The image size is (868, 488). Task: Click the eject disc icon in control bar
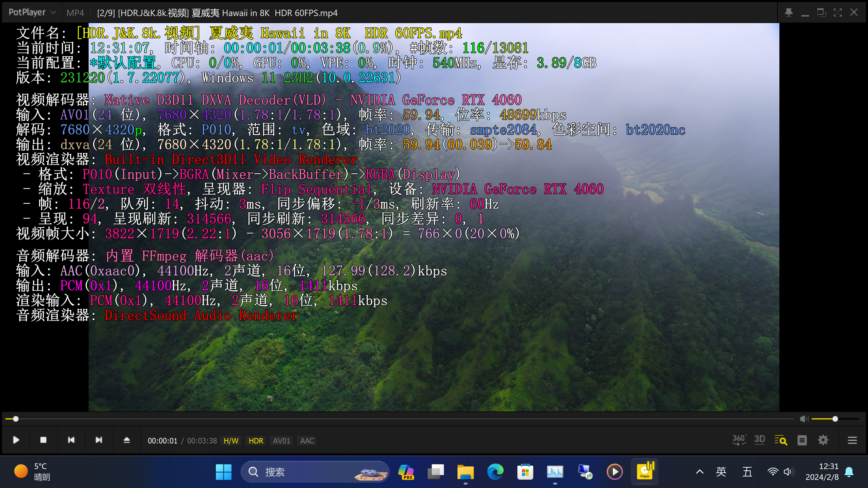[x=126, y=440]
